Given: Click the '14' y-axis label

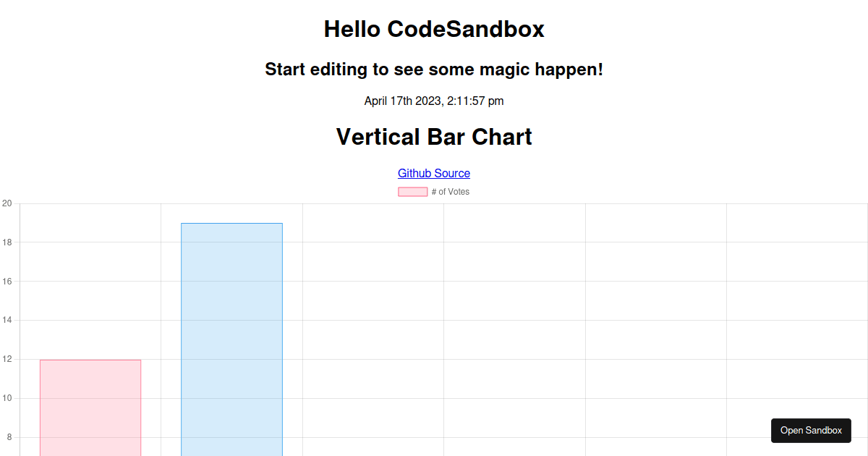Looking at the screenshot, I should pyautogui.click(x=7, y=320).
